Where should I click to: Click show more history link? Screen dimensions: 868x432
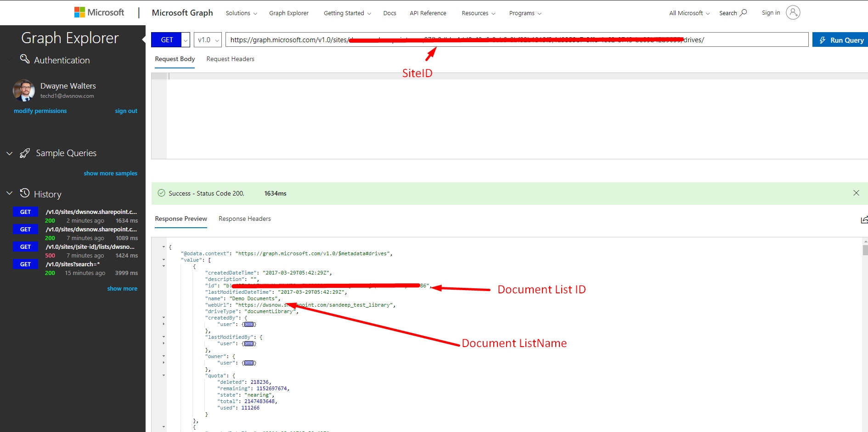pos(122,288)
